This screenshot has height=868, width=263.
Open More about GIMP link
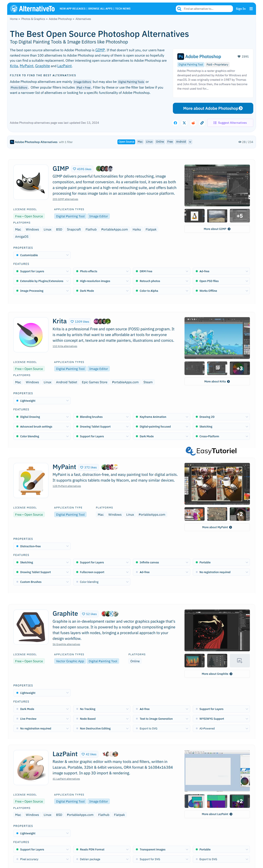coord(217,229)
